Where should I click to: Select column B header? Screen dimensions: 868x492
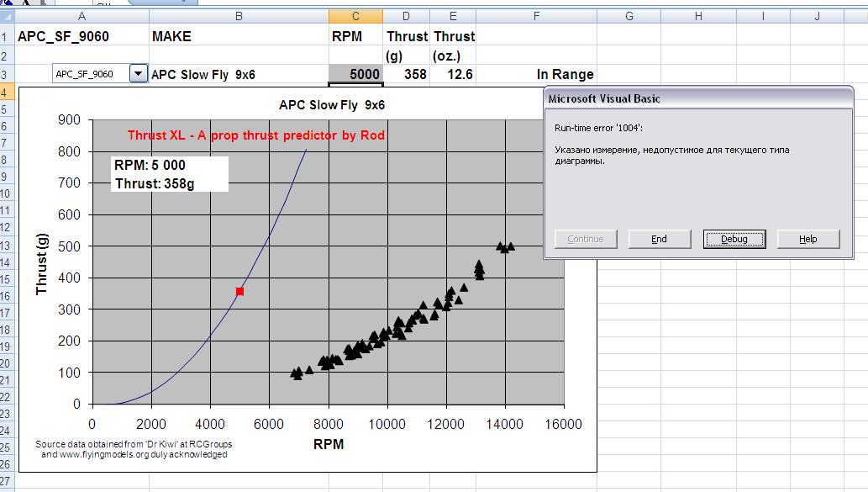[239, 16]
